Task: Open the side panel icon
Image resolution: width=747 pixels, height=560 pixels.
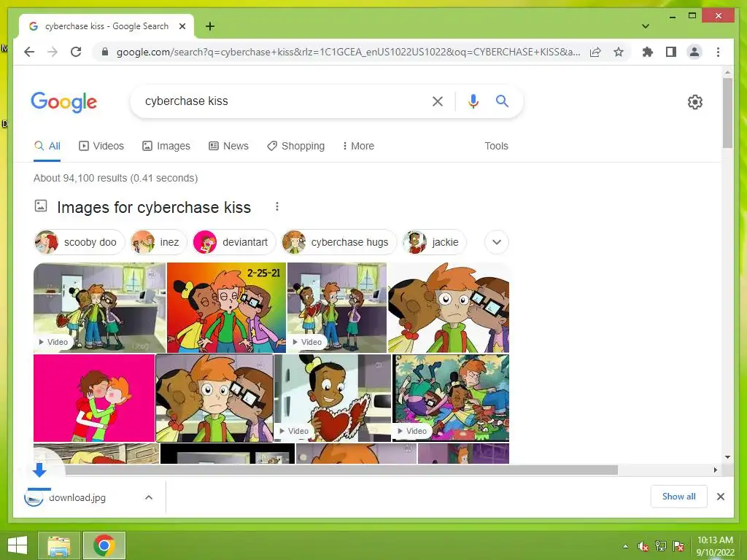Action: click(x=671, y=52)
